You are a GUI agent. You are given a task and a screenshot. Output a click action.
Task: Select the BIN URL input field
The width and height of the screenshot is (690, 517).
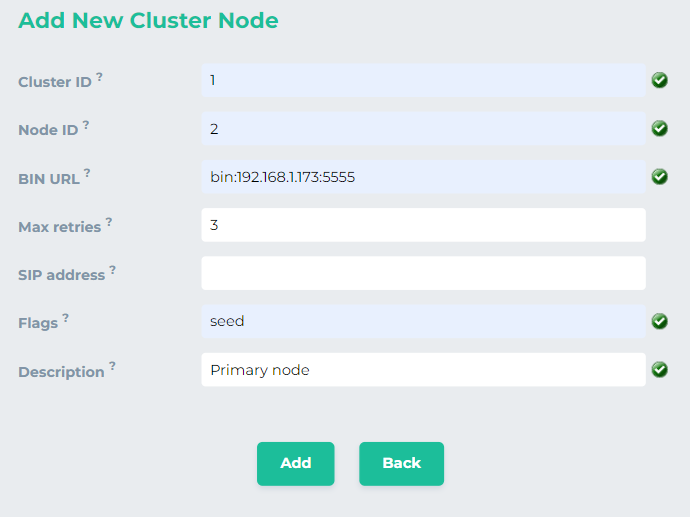point(423,177)
